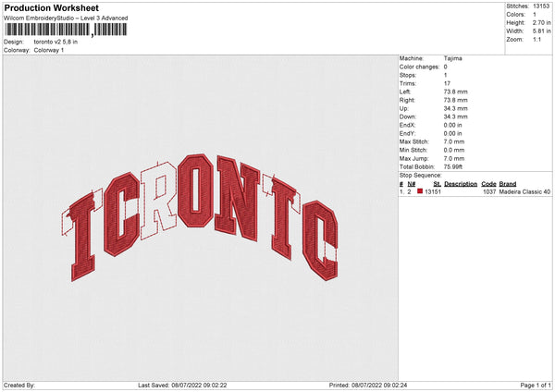Screen dimensions: 555x392
Task: Click the Trims value 17
Action: point(447,83)
